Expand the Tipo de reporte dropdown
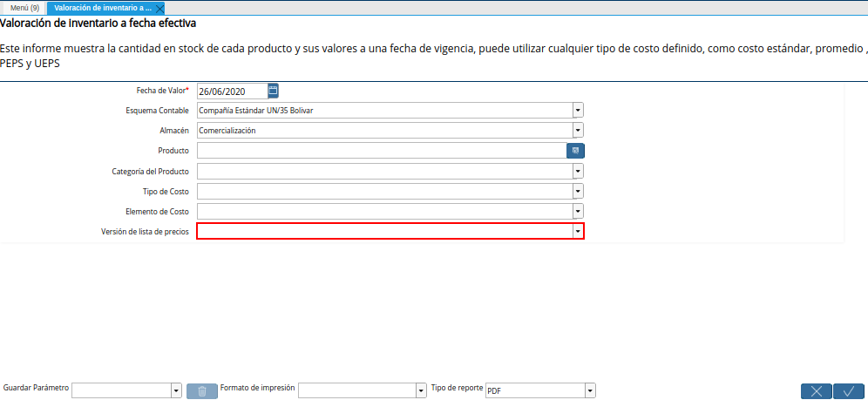This screenshot has height=400, width=868. [x=590, y=390]
